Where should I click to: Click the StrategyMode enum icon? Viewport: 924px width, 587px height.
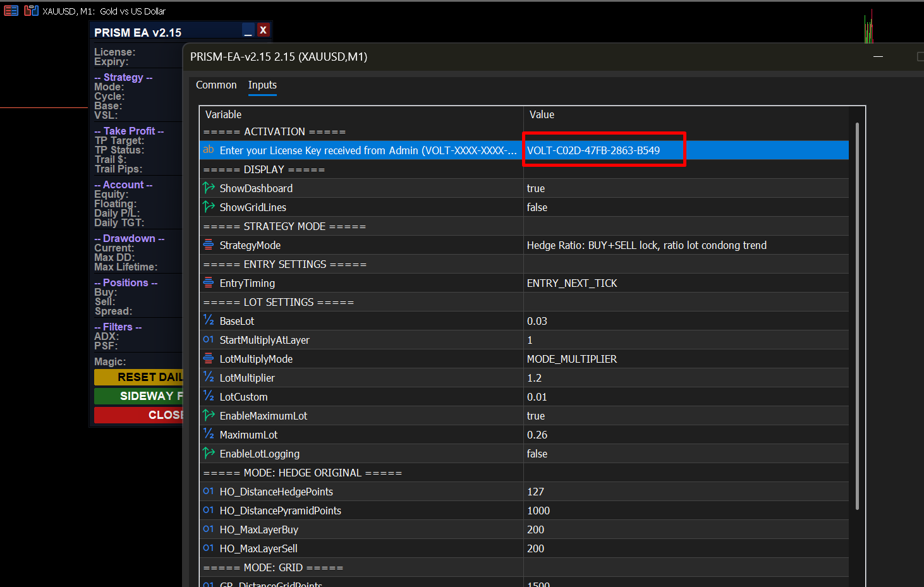coord(209,245)
